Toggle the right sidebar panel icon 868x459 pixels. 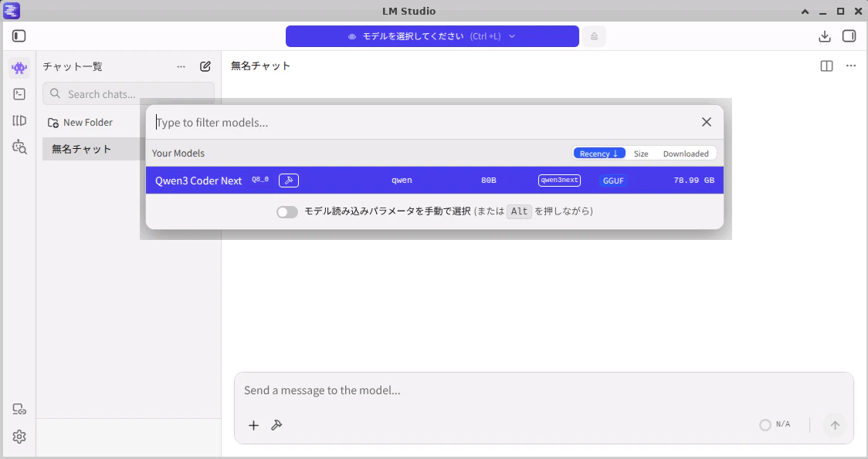(849, 36)
